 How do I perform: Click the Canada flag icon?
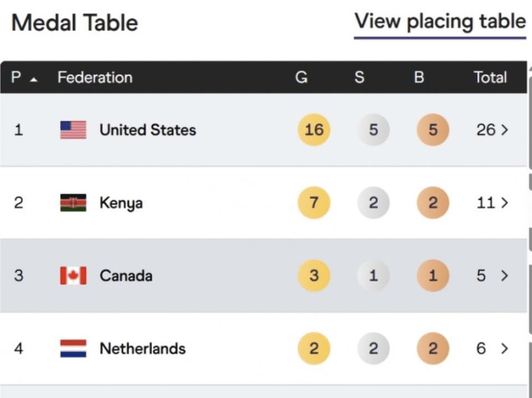[x=73, y=276]
